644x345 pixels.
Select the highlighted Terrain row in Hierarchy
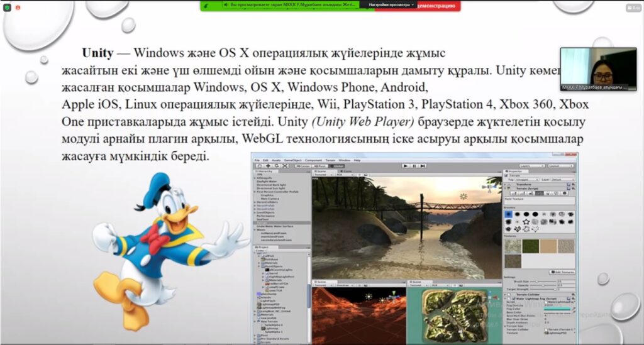tap(282, 222)
